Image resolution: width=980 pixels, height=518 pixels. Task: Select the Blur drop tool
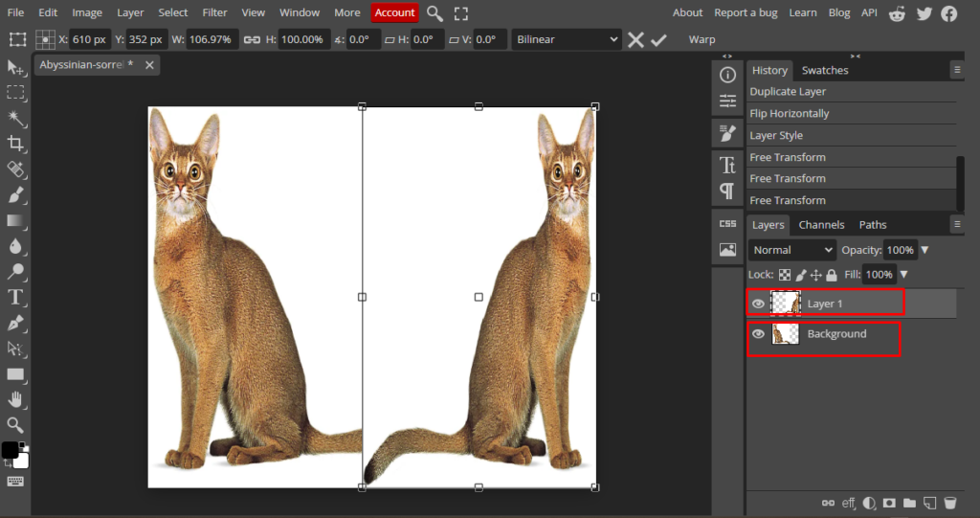click(15, 246)
